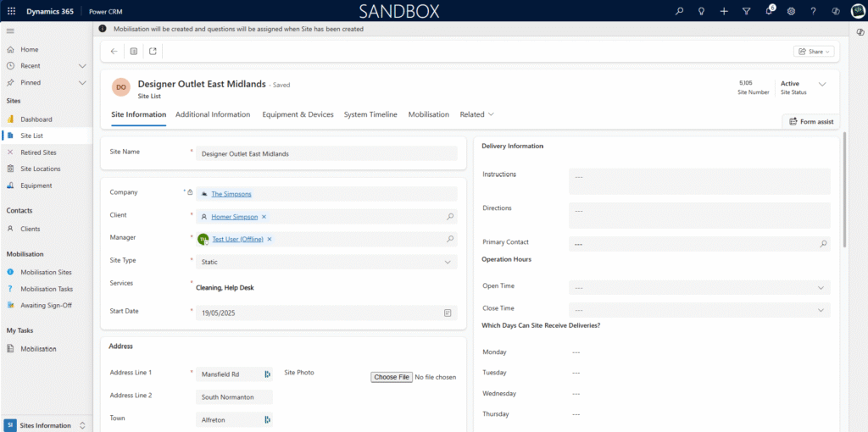Open the record in a new window
This screenshot has width=868, height=432.
(153, 51)
